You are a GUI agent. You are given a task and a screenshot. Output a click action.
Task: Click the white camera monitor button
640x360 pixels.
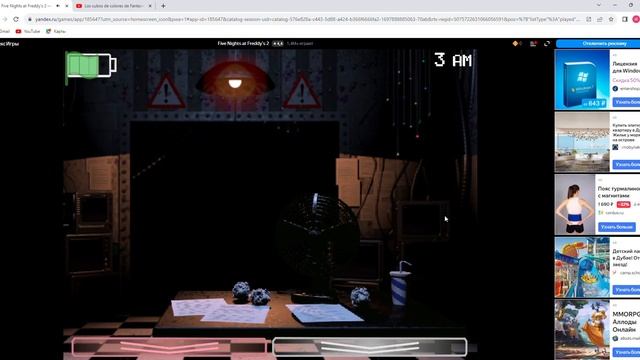369,347
